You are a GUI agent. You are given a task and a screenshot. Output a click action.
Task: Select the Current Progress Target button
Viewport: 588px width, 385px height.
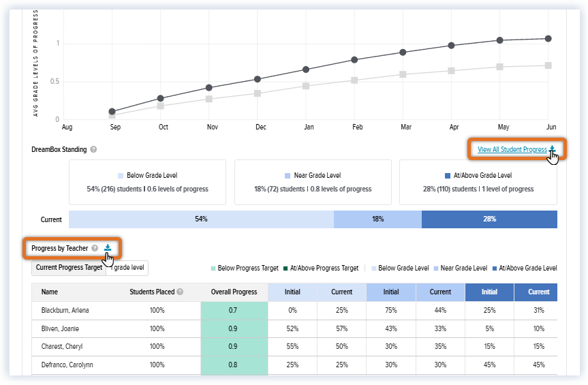coord(69,268)
